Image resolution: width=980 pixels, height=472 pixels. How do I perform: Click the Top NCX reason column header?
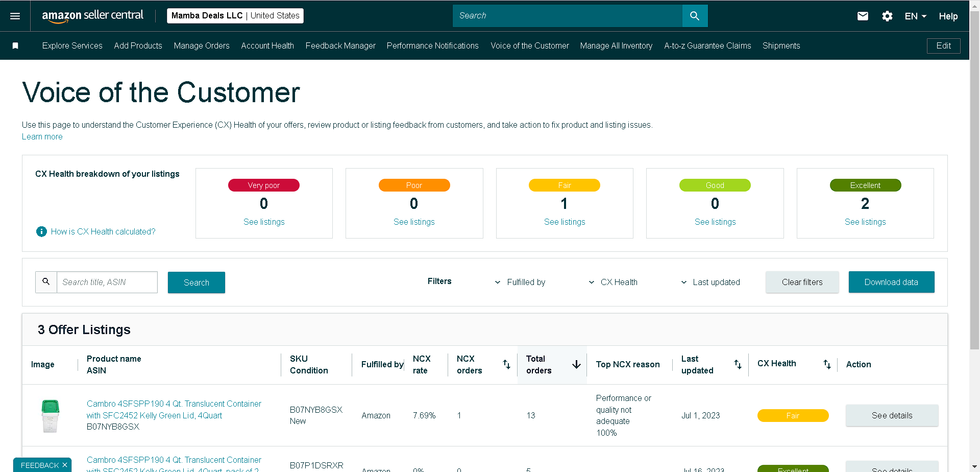pos(628,364)
